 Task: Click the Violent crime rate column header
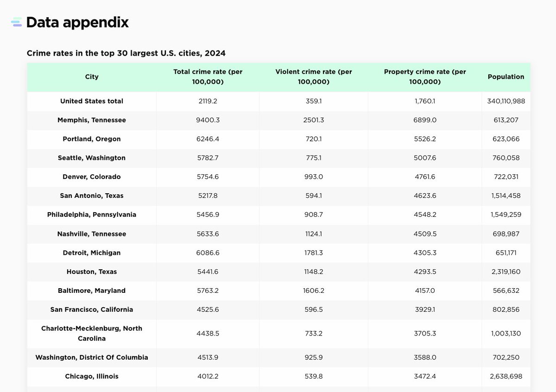[314, 77]
